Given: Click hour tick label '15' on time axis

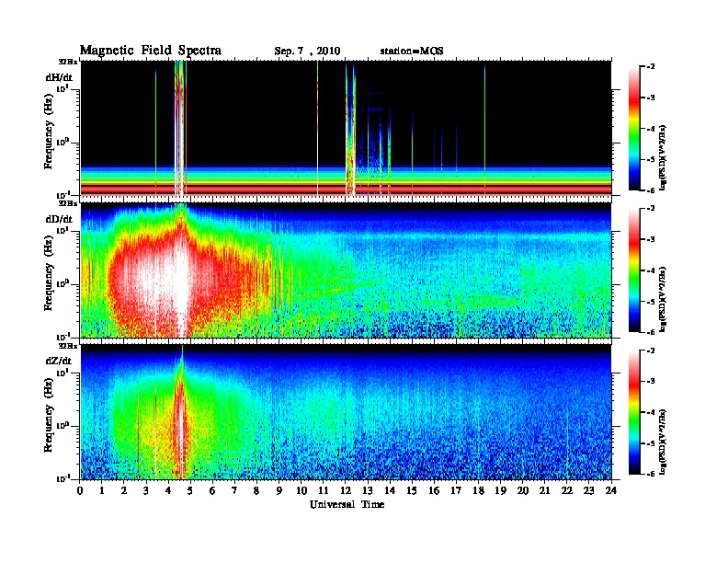Looking at the screenshot, I should coord(412,491).
